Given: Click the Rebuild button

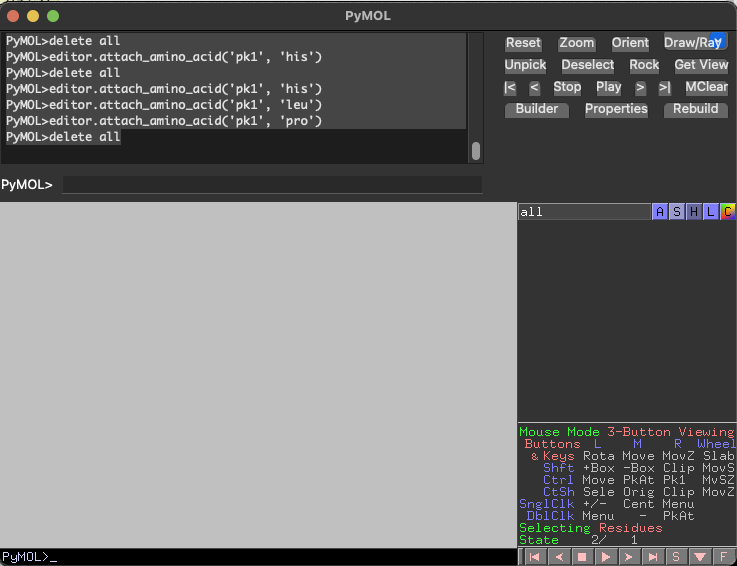Looking at the screenshot, I should click(x=696, y=109).
